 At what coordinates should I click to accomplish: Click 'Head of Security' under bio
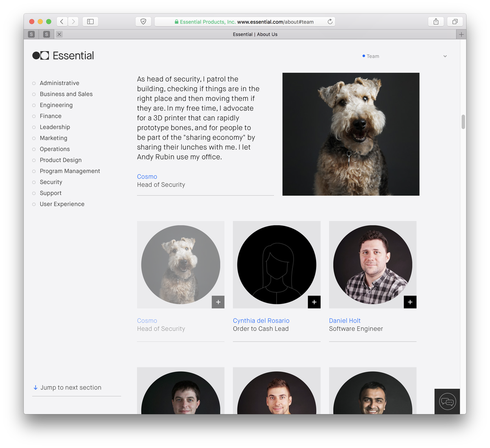pos(161,185)
